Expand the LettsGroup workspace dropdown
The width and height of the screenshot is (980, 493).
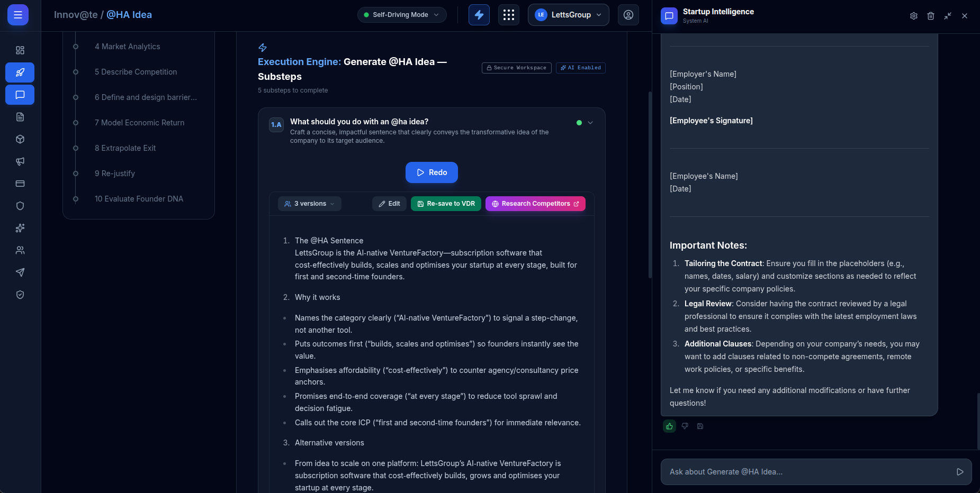(x=568, y=15)
